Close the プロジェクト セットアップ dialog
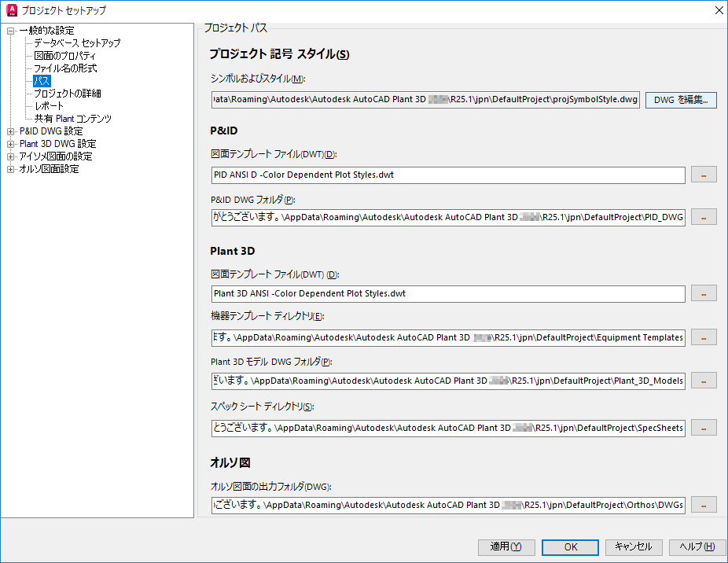 (x=719, y=10)
